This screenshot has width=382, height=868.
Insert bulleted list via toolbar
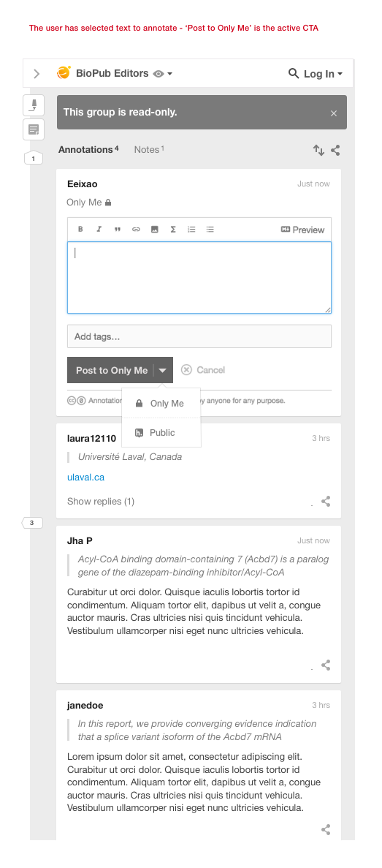[x=210, y=229]
